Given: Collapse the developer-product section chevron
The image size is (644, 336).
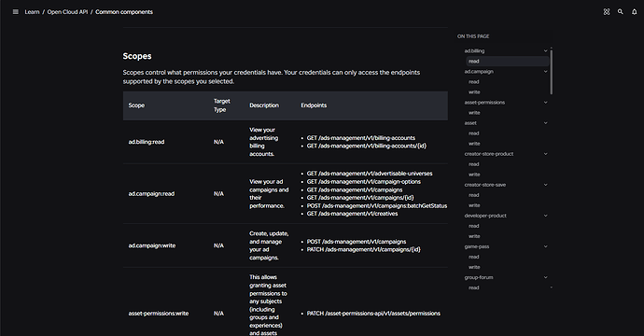Looking at the screenshot, I should click(545, 216).
